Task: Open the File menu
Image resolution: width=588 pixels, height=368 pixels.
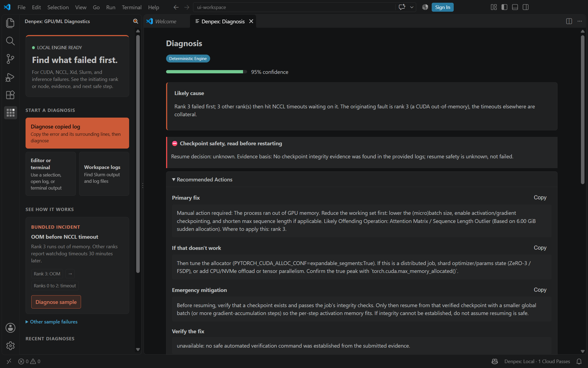Action: point(21,7)
